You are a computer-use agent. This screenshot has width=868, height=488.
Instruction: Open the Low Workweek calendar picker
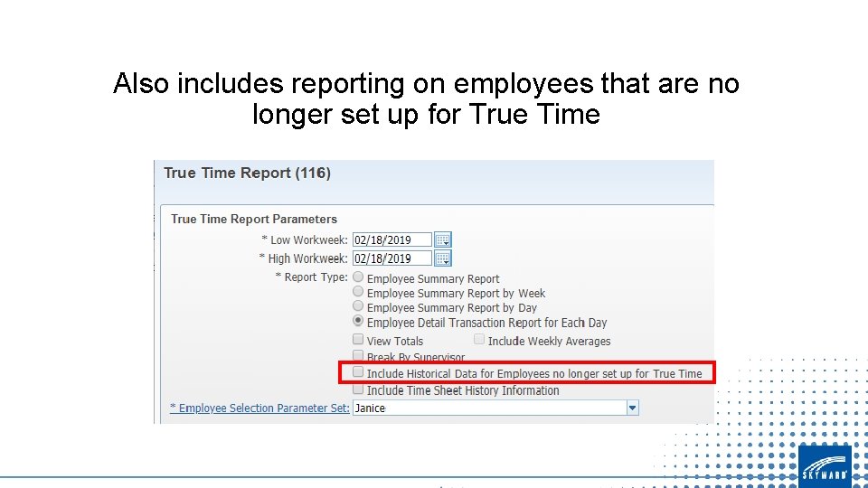click(x=443, y=239)
